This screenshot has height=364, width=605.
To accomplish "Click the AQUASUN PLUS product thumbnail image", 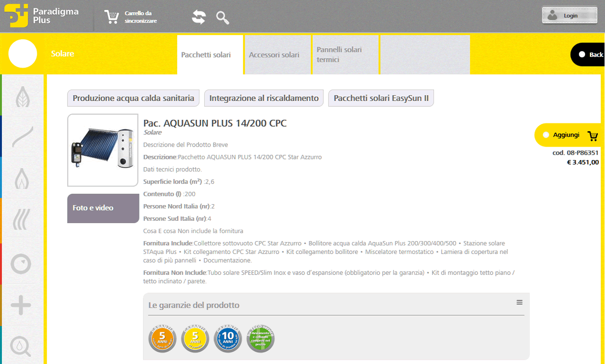I will [103, 150].
